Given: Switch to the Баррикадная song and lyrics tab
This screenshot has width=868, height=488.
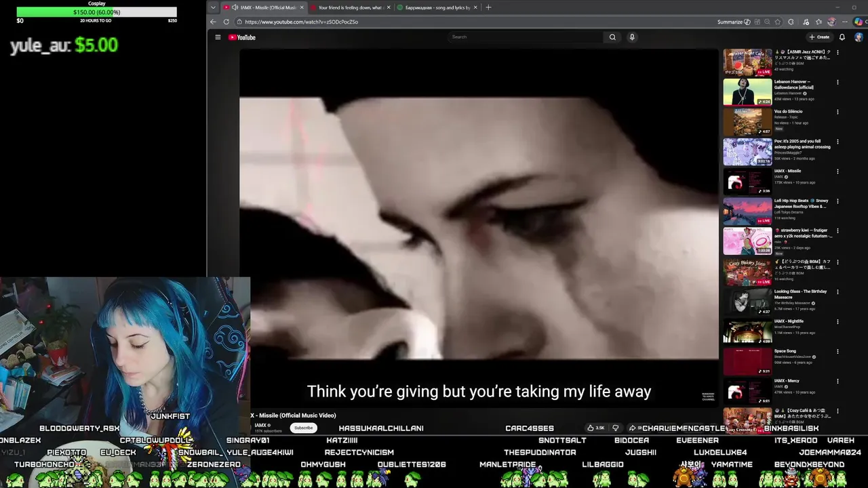Looking at the screenshot, I should tap(436, 7).
